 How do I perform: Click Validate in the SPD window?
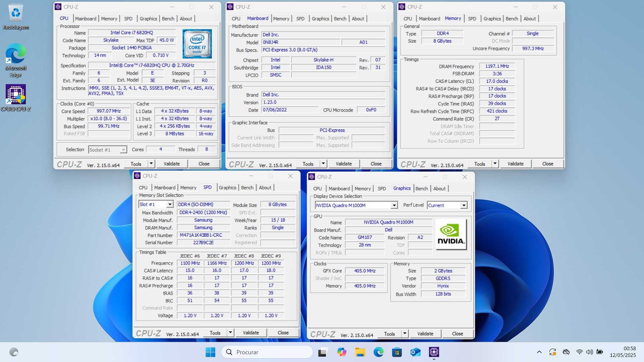(x=251, y=333)
